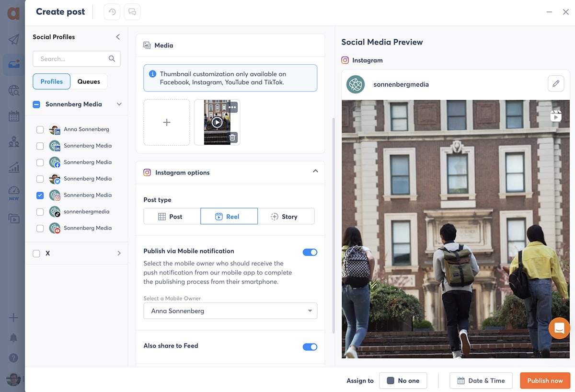Screen dimensions: 575x392
Task: Open the people/team icon in sidebar
Action: coord(14,142)
